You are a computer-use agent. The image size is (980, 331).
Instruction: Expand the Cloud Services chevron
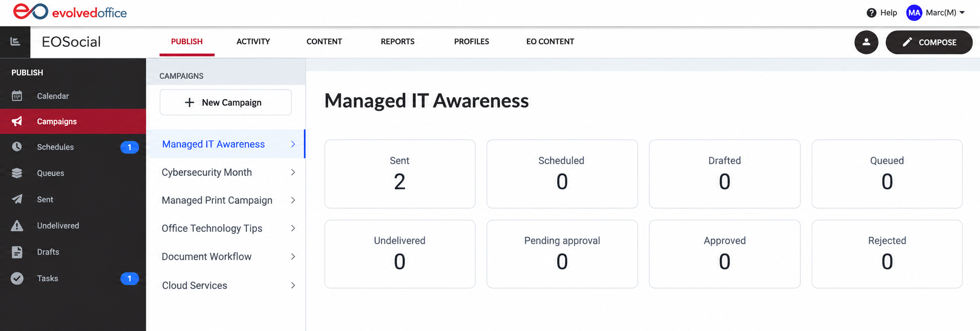pos(293,286)
